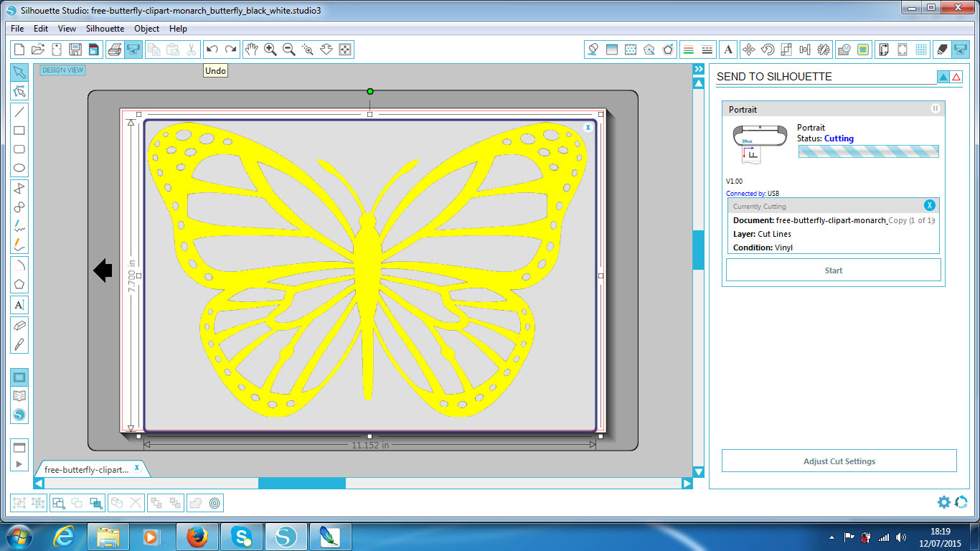980x551 pixels.
Task: Open the Fill Pattern panel
Action: [631, 50]
